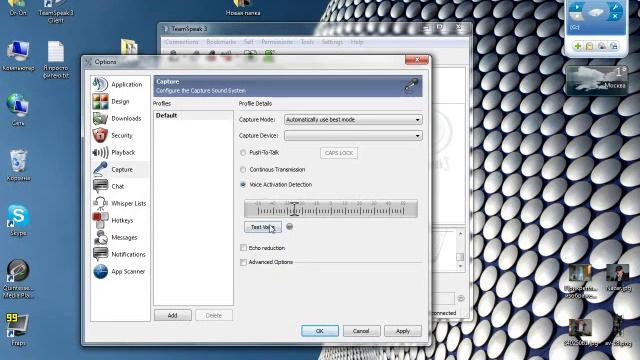Click the Apply button

tap(402, 331)
